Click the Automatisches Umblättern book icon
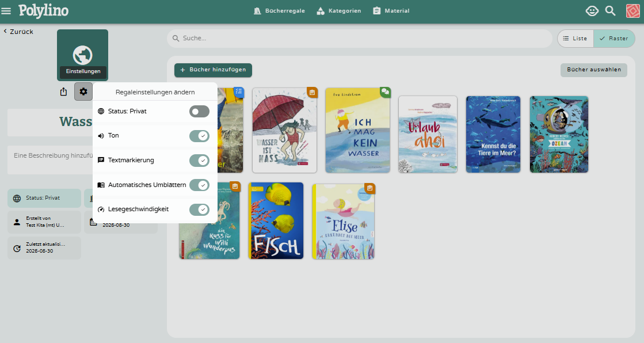Screen dimensions: 644x343 (x=101, y=185)
